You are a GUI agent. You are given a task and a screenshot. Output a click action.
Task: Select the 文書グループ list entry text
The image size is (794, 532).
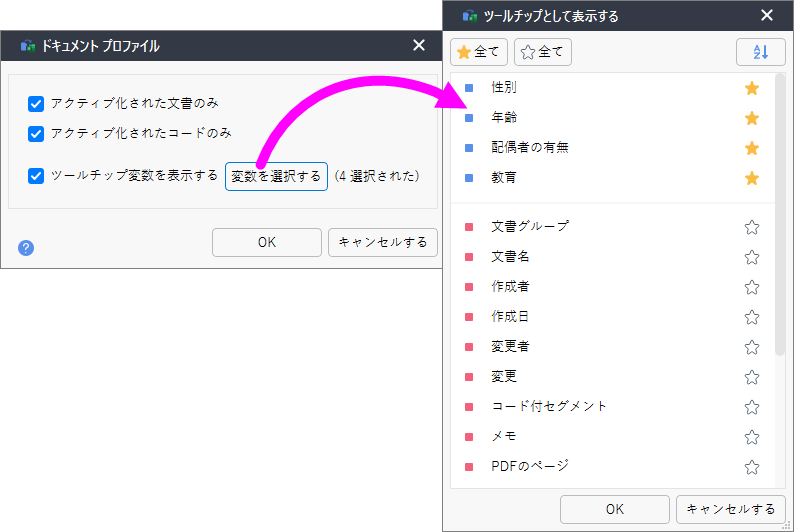click(x=530, y=226)
